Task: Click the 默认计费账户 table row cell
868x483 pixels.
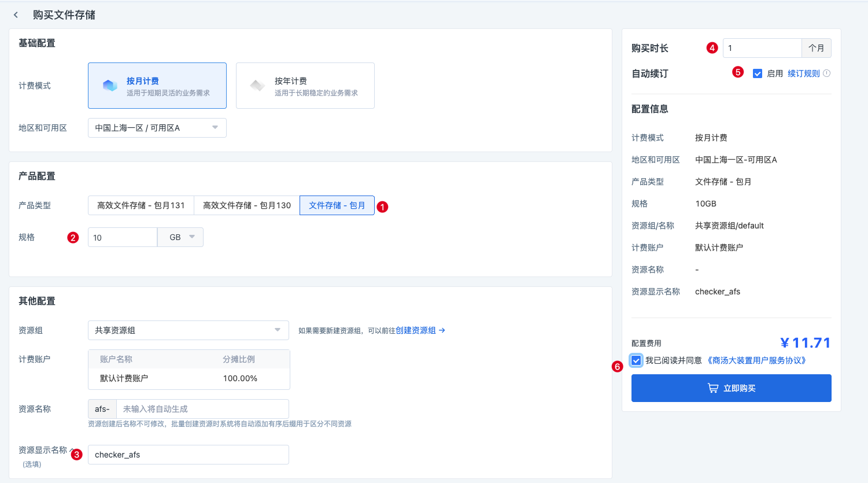Action: (x=124, y=378)
